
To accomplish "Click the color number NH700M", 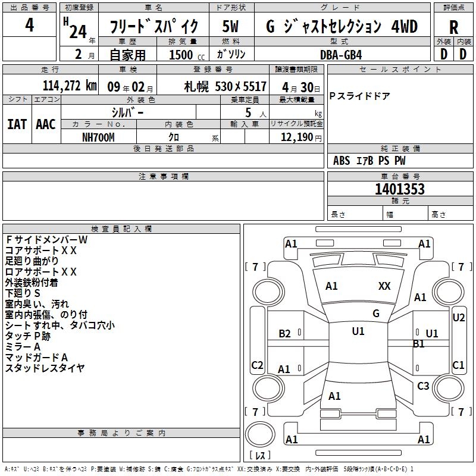I will point(98,137).
